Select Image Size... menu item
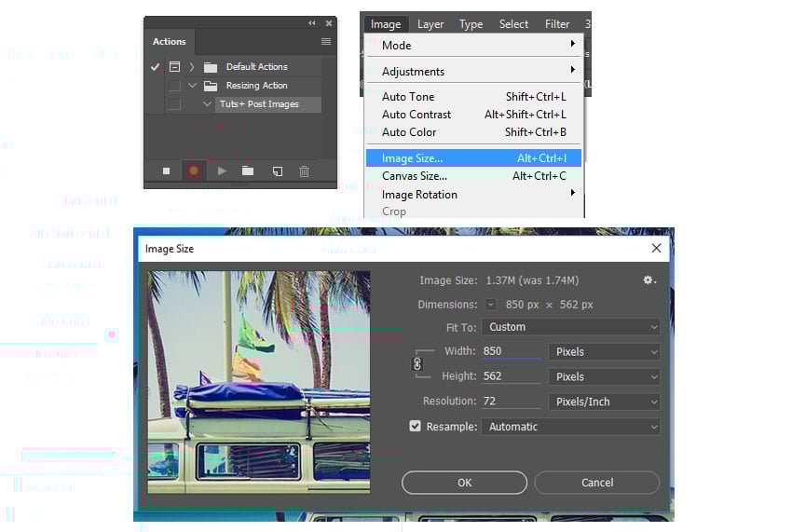This screenshot has height=532, width=792. (473, 158)
